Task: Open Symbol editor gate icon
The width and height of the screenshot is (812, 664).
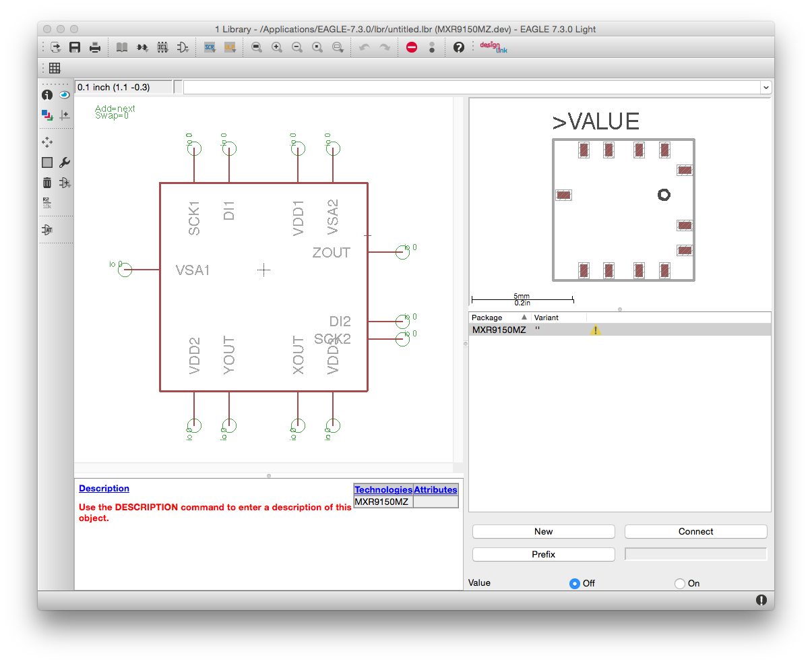Action: point(183,47)
